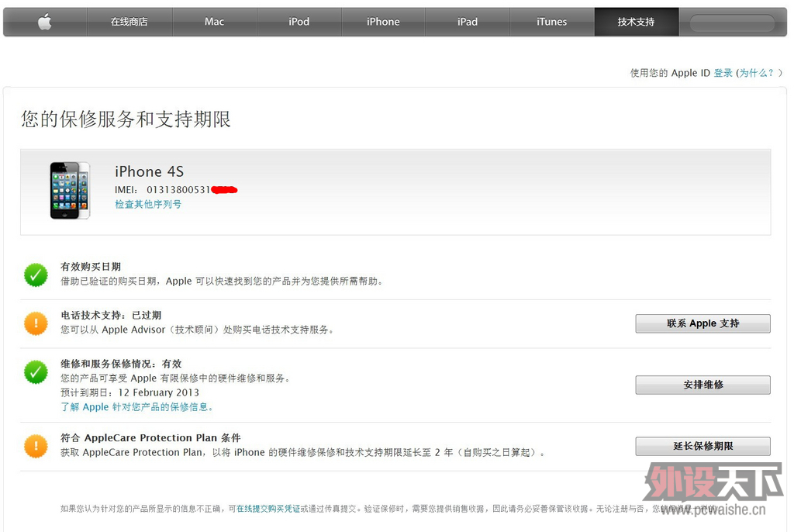Click orange warning icon beside 电话技术支持

(36, 323)
